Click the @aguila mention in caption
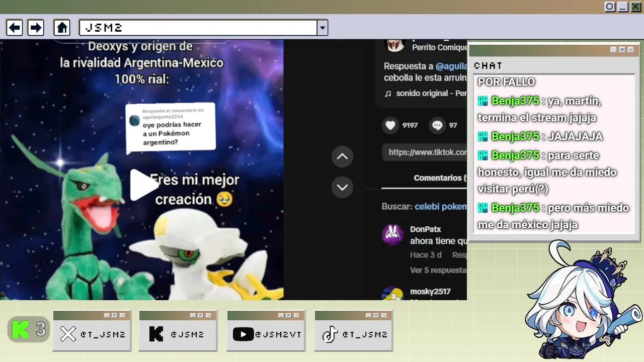The width and height of the screenshot is (644, 362). tap(451, 66)
